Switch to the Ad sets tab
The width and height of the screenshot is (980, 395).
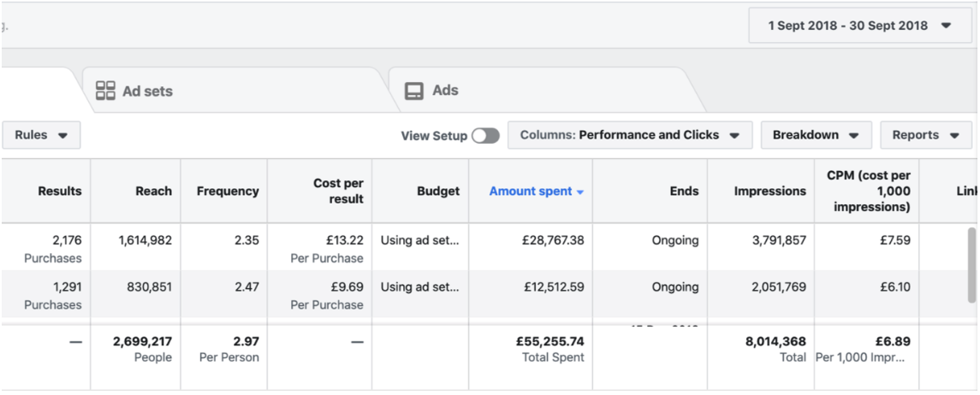coord(147,91)
